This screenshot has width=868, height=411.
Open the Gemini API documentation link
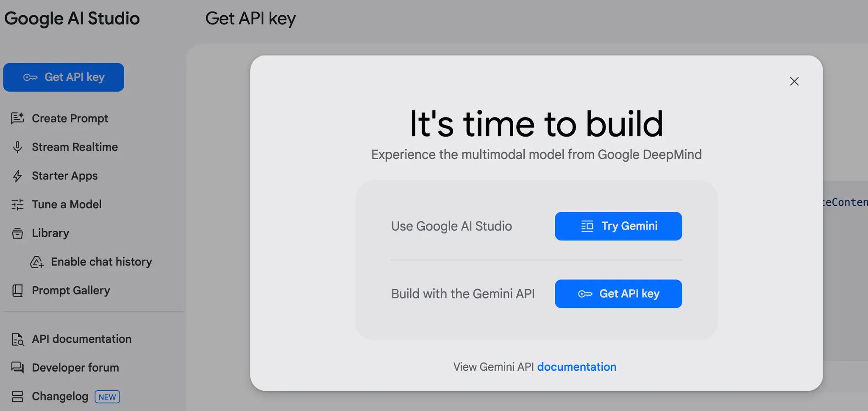click(576, 367)
